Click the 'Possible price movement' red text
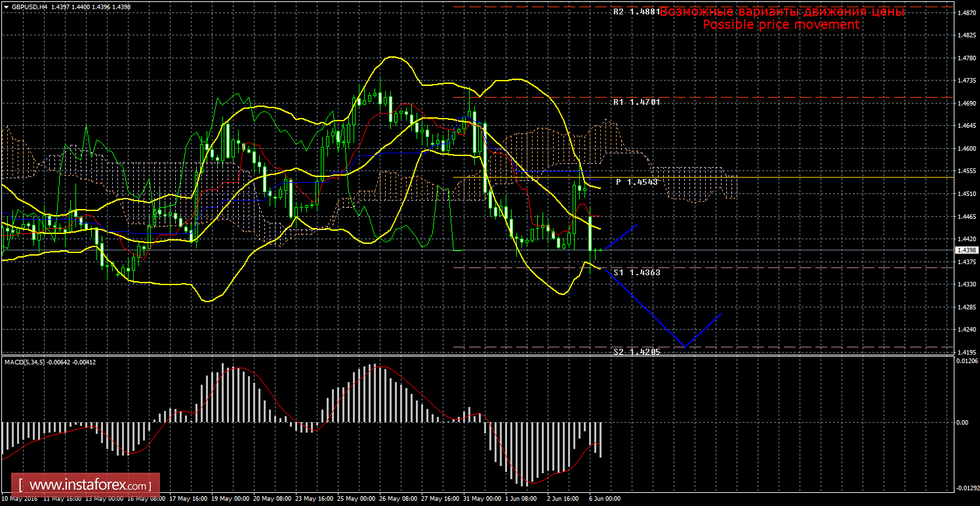Image resolution: width=980 pixels, height=506 pixels. [x=781, y=25]
